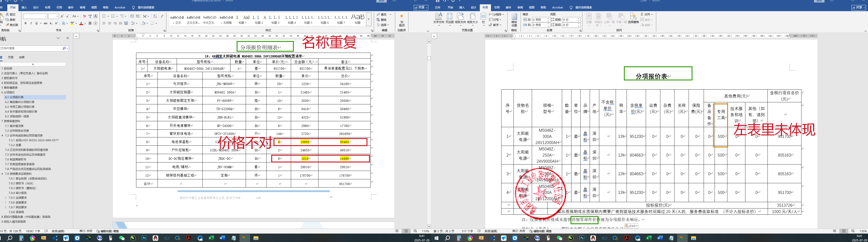
Task: Open font name dropdown in left Word
Action: click(46, 16)
